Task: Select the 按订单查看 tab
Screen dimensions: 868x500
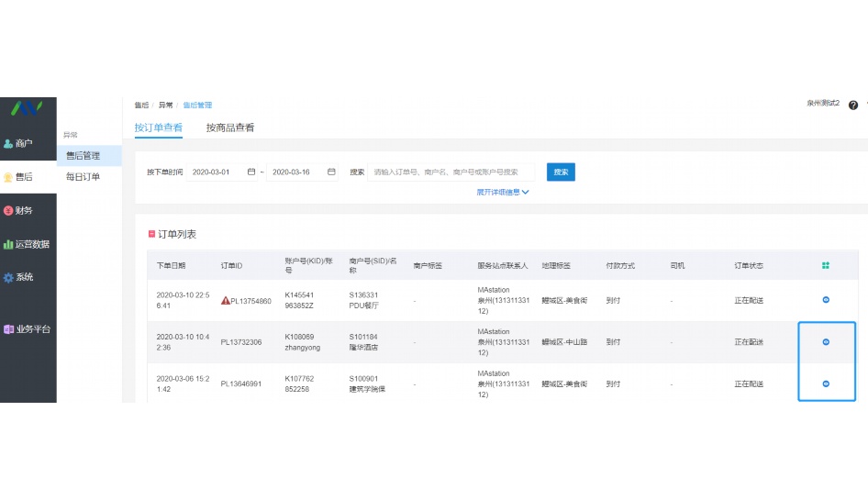Action: (x=158, y=128)
